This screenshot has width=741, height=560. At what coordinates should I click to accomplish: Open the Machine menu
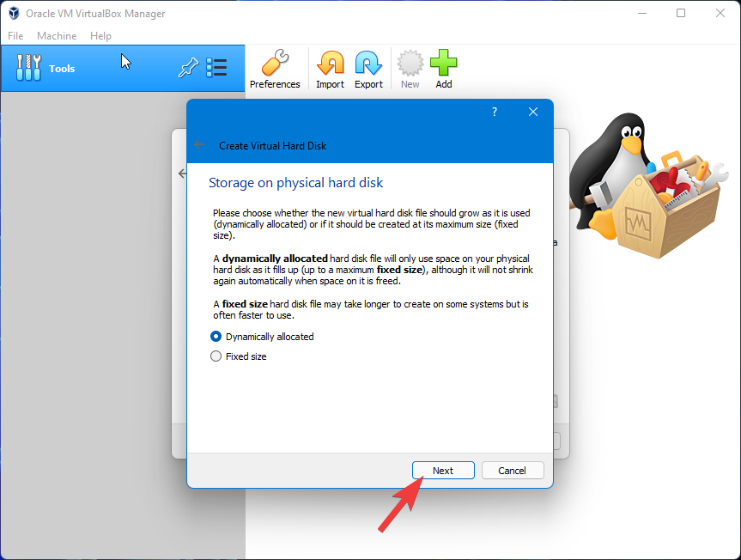(x=57, y=35)
